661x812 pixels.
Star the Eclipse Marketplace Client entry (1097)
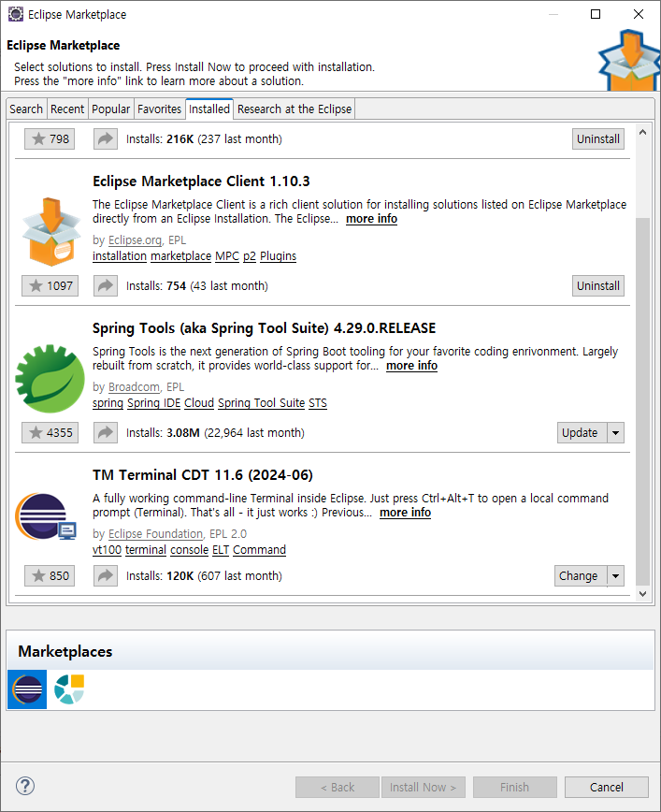coord(50,286)
